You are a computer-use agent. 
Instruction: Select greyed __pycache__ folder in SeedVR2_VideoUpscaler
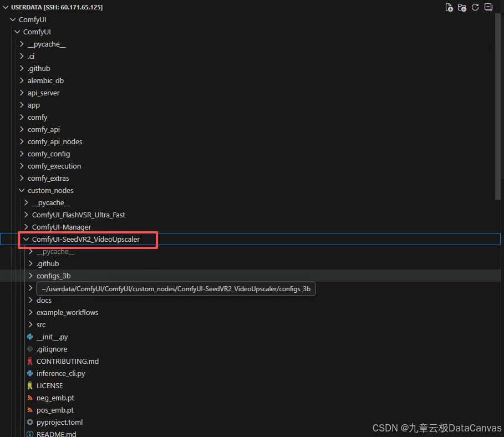(x=55, y=251)
